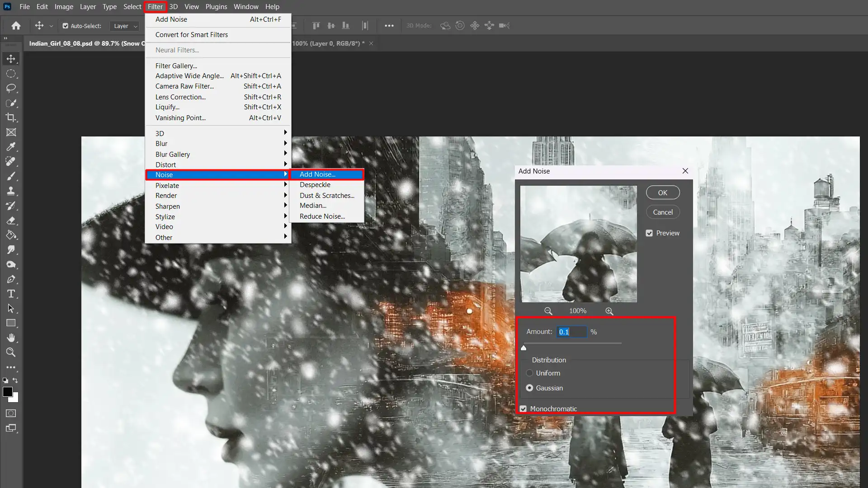
Task: Expand the Render submenu
Action: (x=166, y=196)
